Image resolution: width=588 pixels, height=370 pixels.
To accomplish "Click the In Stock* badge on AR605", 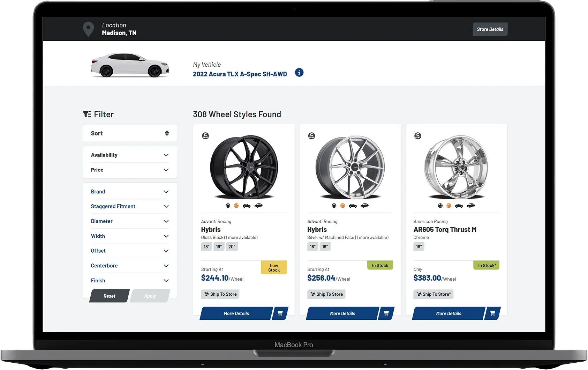I will point(487,265).
